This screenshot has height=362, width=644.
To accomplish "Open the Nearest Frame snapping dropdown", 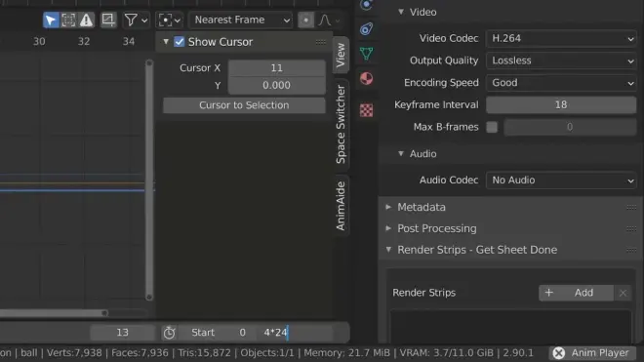I will click(241, 20).
